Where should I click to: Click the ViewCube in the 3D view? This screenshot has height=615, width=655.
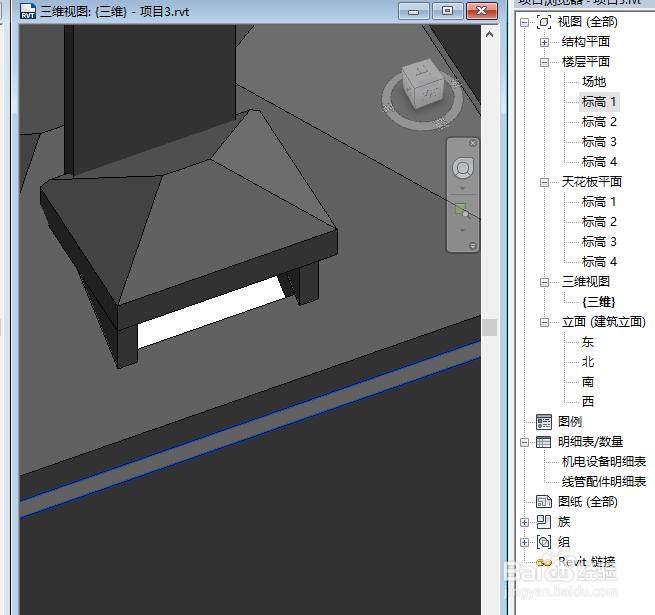422,86
